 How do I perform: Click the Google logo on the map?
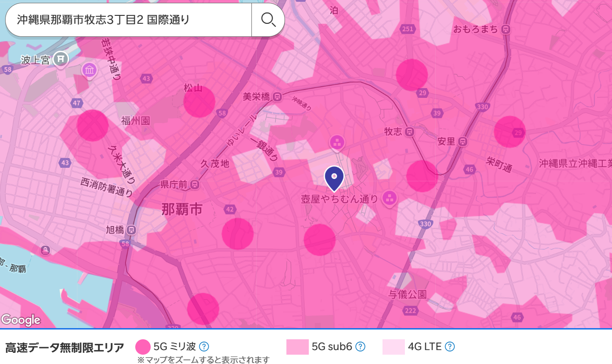tap(21, 320)
